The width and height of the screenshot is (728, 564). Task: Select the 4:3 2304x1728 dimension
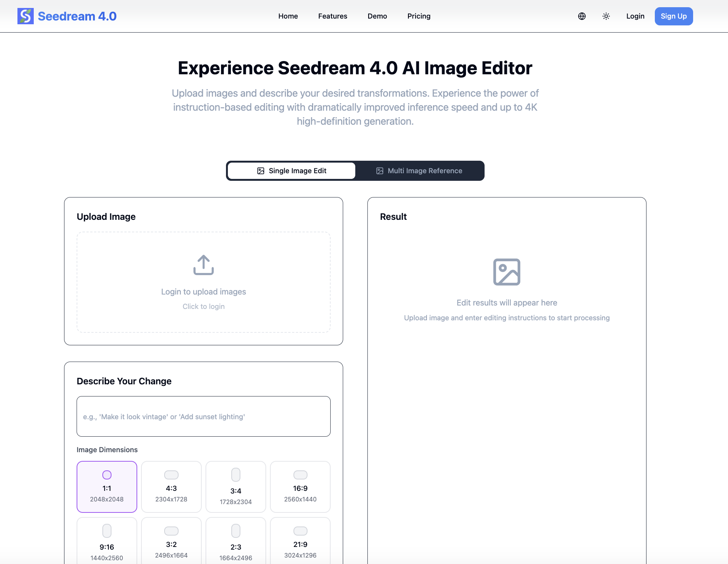(171, 487)
